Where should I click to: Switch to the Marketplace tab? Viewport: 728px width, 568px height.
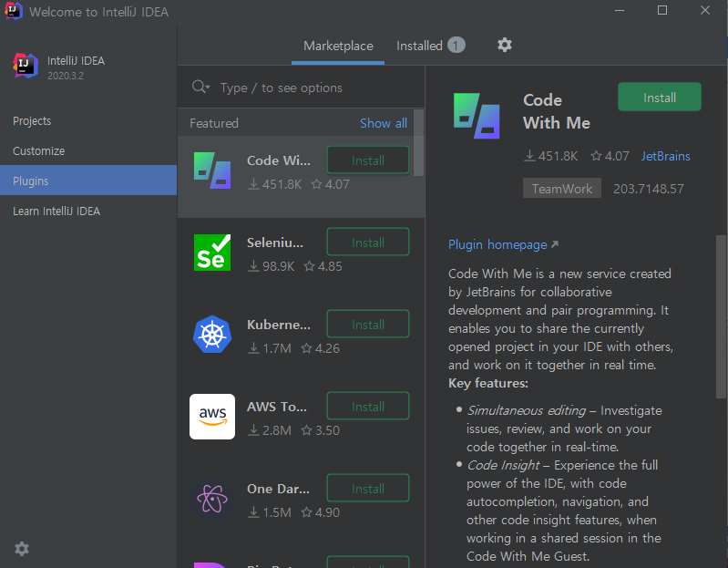click(338, 46)
